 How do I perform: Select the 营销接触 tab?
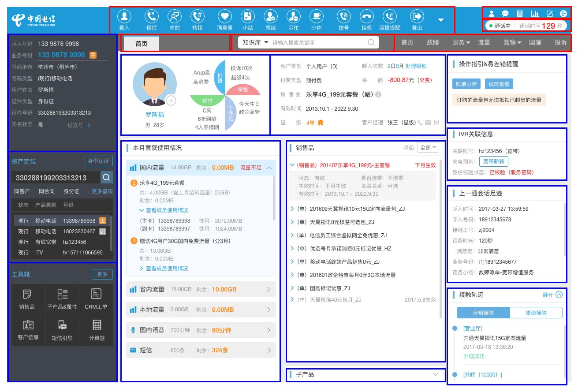click(x=483, y=313)
